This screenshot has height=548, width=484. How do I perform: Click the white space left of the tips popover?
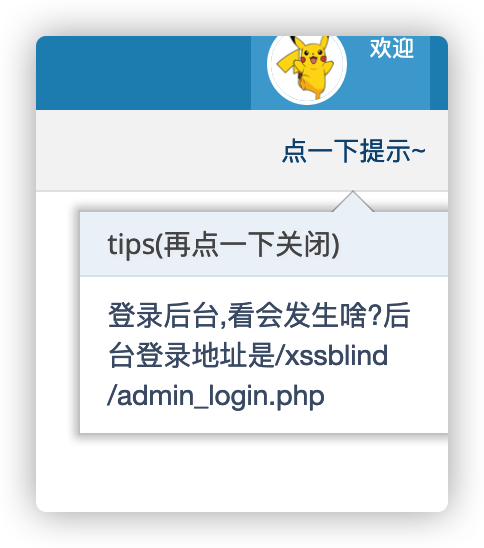(x=58, y=315)
